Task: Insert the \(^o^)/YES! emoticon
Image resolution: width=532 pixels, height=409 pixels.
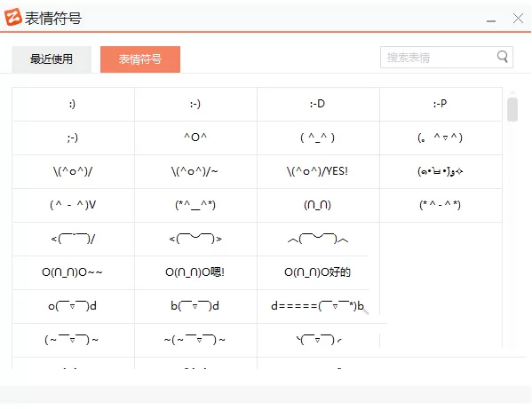Action: coord(318,171)
